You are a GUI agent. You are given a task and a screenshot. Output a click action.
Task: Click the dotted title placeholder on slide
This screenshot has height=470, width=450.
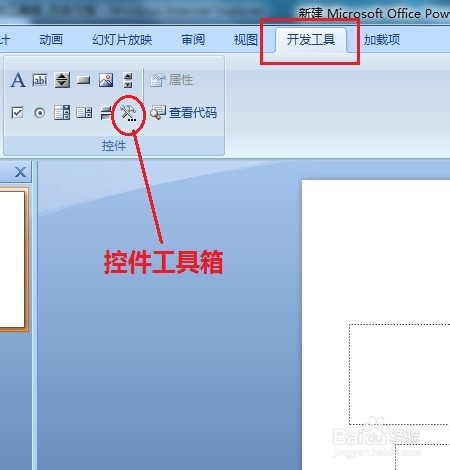pos(400,374)
